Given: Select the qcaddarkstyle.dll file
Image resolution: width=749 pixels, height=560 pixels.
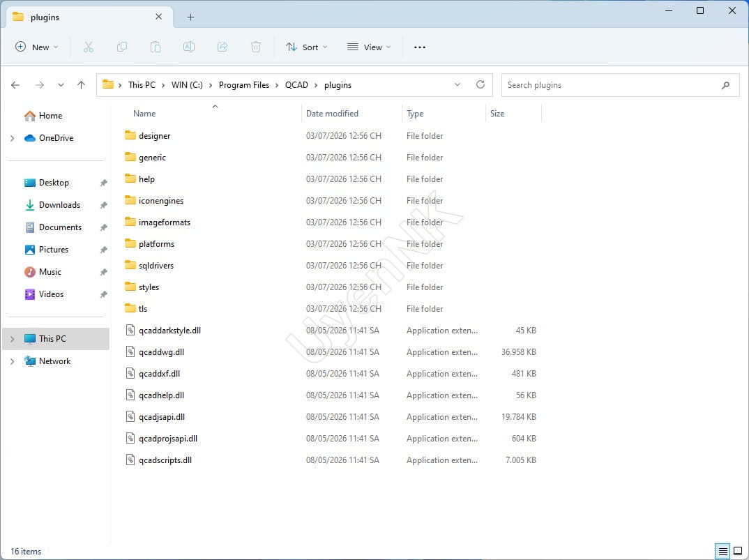Looking at the screenshot, I should point(169,331).
